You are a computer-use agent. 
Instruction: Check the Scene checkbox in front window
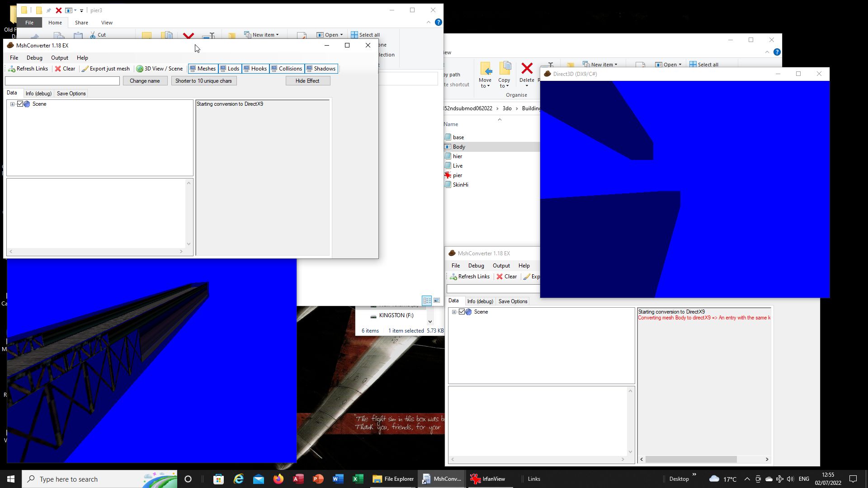[20, 104]
